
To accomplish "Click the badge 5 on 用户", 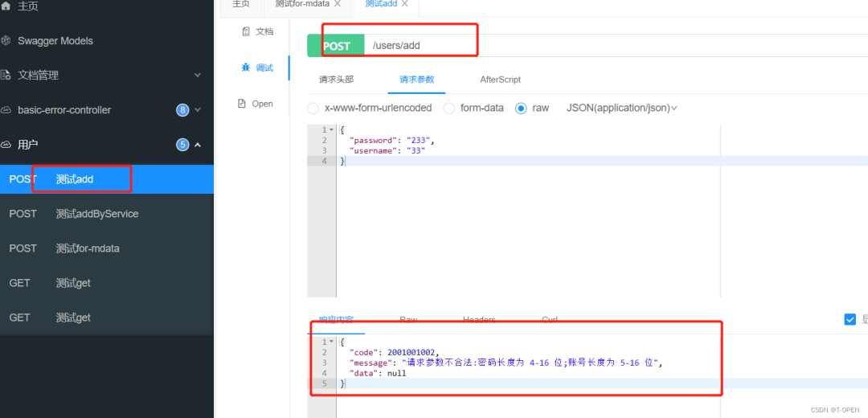I will pos(182,145).
